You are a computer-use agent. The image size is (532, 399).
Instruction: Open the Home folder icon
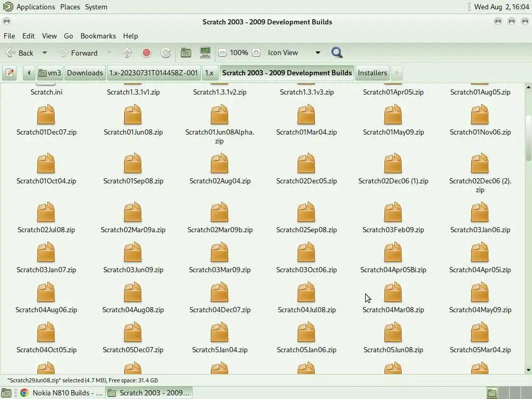tap(186, 52)
